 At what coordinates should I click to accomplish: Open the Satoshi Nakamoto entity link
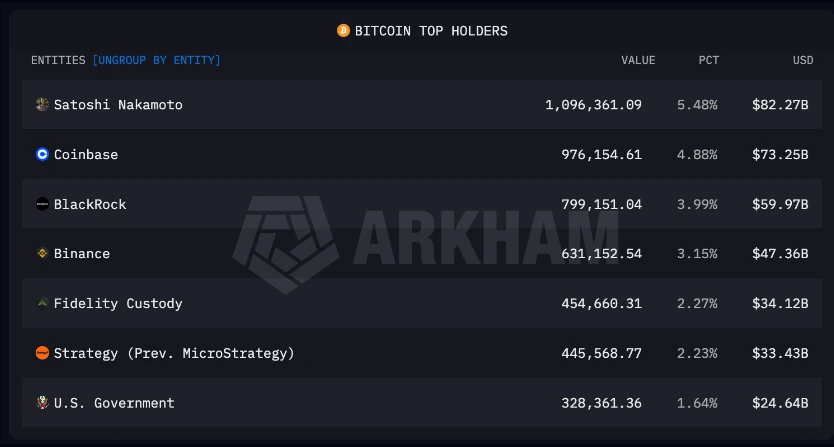point(118,105)
